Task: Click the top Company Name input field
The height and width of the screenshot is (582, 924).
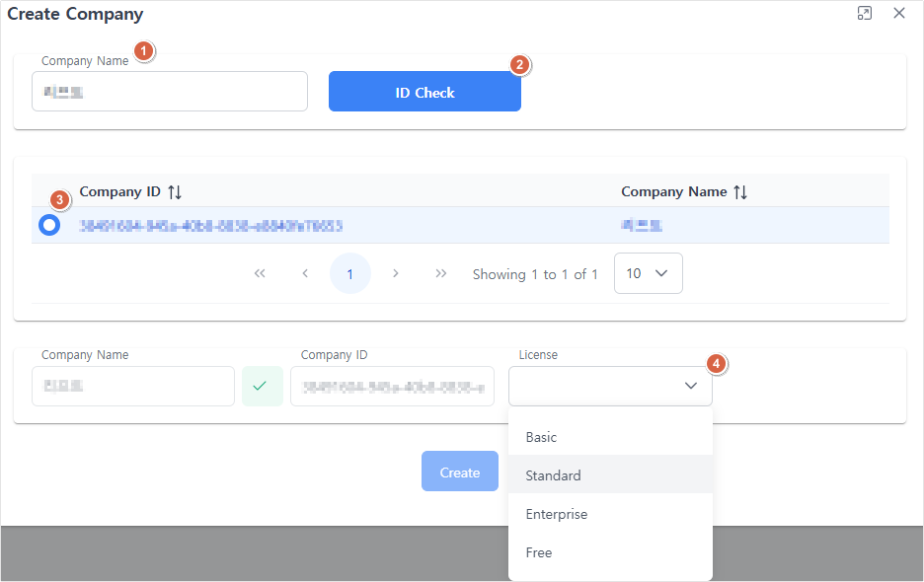Action: 170,92
